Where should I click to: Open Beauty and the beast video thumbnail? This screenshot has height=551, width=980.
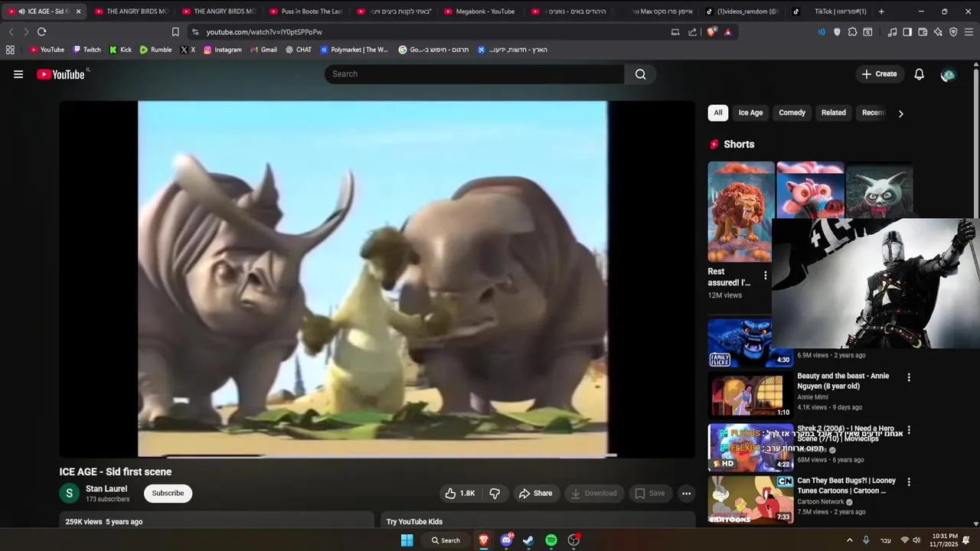point(751,394)
